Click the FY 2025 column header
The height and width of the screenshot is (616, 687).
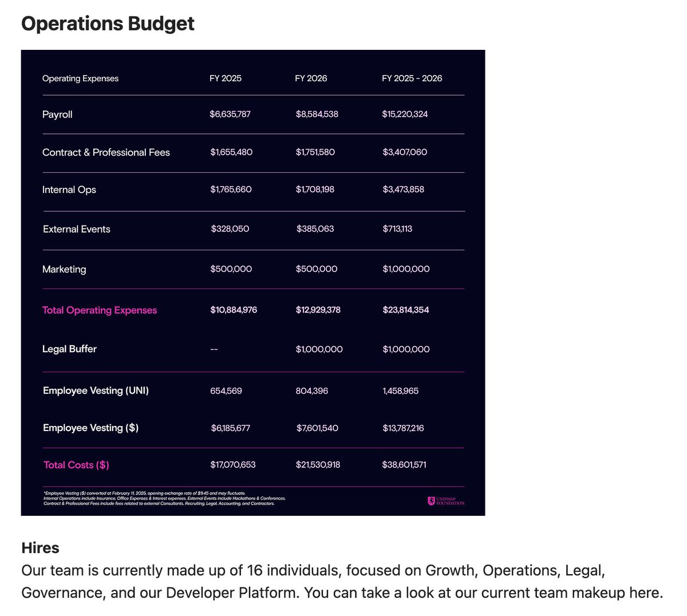pyautogui.click(x=225, y=78)
